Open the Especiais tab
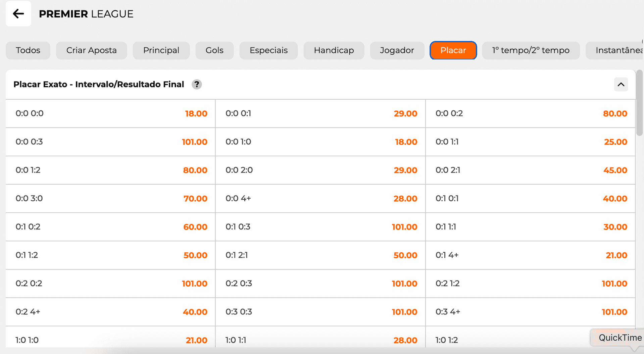The height and width of the screenshot is (354, 644). 268,50
